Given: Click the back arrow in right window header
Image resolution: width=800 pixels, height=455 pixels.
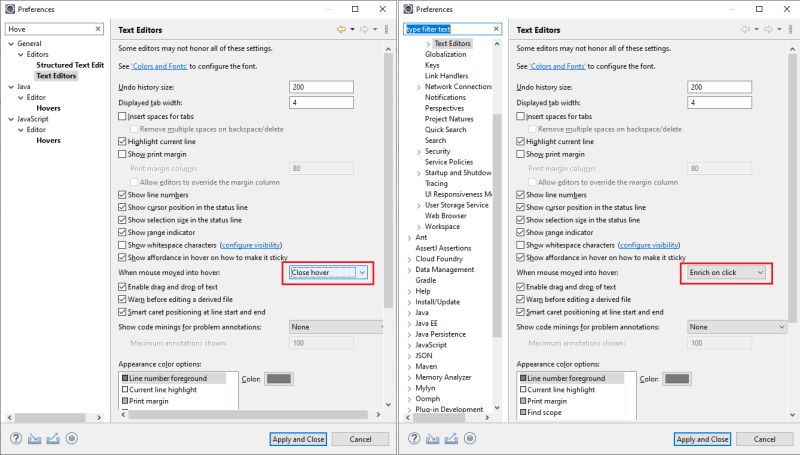Looking at the screenshot, I should (x=745, y=30).
